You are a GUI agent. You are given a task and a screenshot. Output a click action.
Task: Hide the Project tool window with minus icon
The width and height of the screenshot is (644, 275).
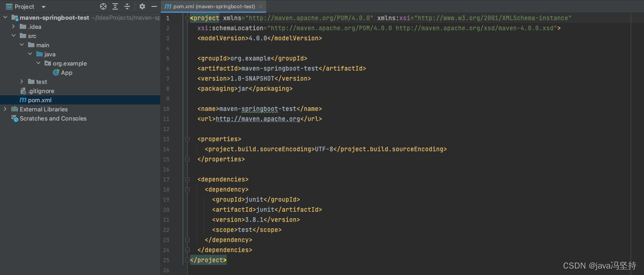click(154, 6)
